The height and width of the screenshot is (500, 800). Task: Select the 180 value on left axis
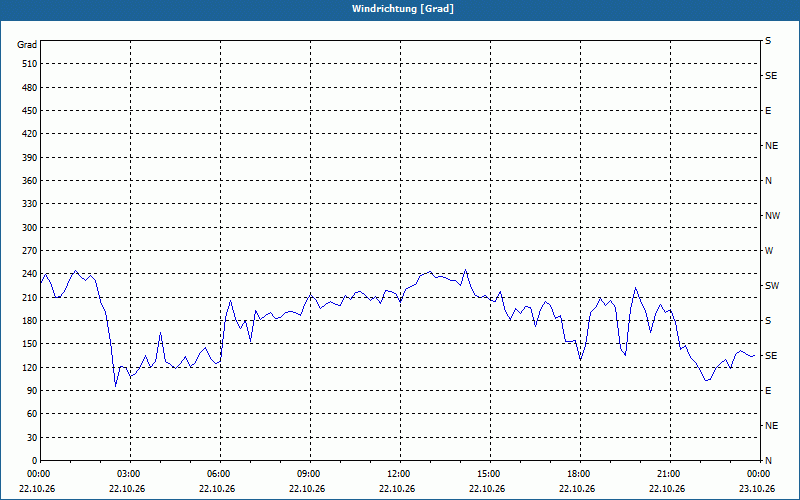30,321
